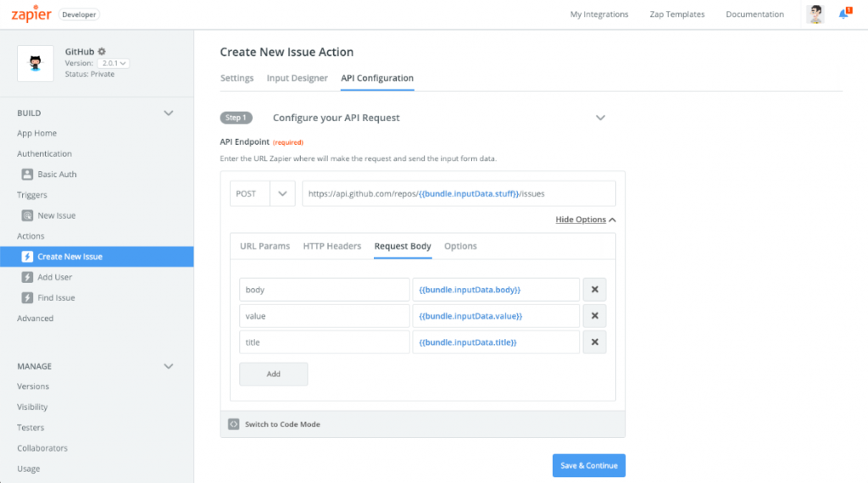
Task: Click the bundle.inputData.value value field
Action: tap(496, 316)
